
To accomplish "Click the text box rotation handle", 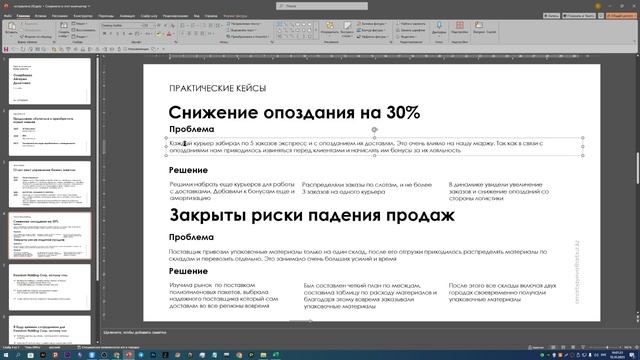I will (x=374, y=130).
